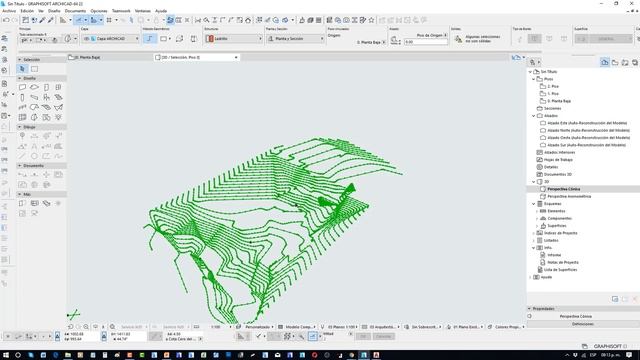Click the Definiciones button in Propiedades
Viewport: 640px width, 360px height.
point(582,324)
